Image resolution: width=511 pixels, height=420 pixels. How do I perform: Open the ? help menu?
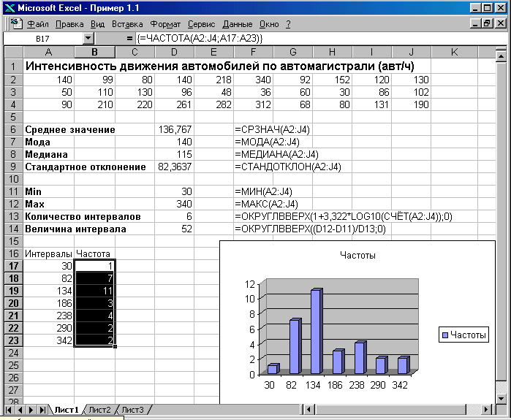click(288, 24)
